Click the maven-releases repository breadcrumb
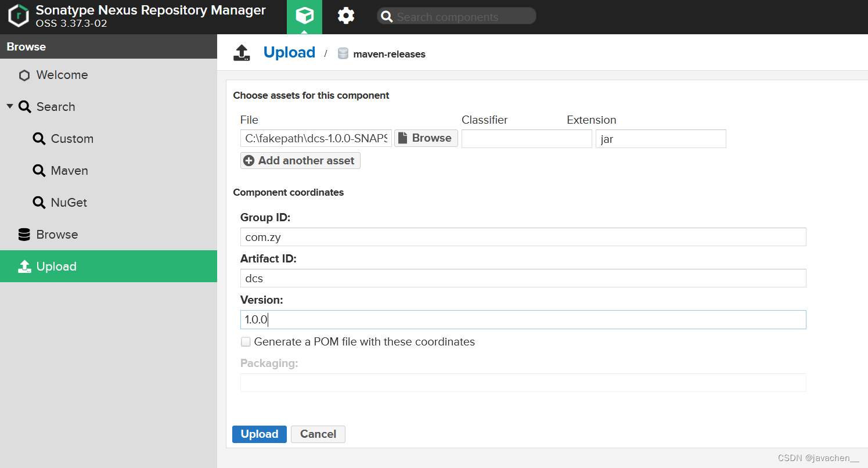The image size is (868, 468). pyautogui.click(x=389, y=54)
